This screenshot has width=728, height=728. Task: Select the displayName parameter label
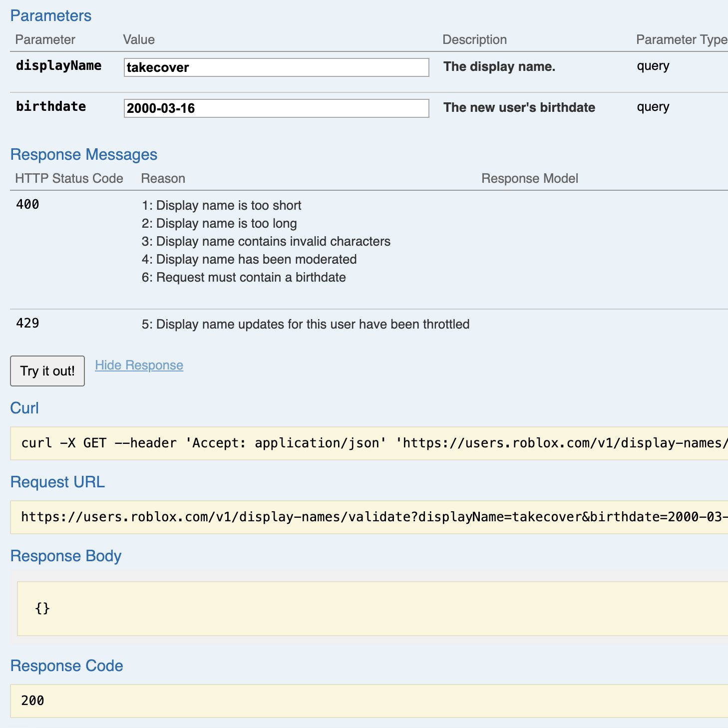(59, 65)
